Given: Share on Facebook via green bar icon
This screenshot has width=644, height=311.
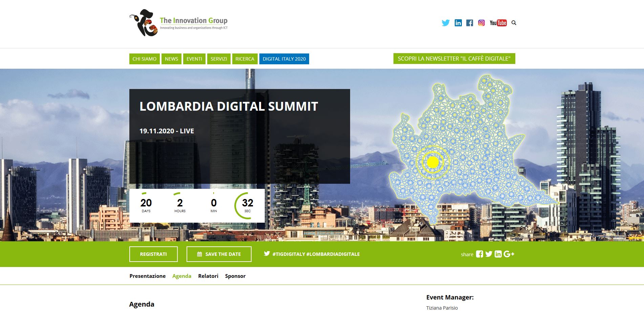Looking at the screenshot, I should (479, 254).
